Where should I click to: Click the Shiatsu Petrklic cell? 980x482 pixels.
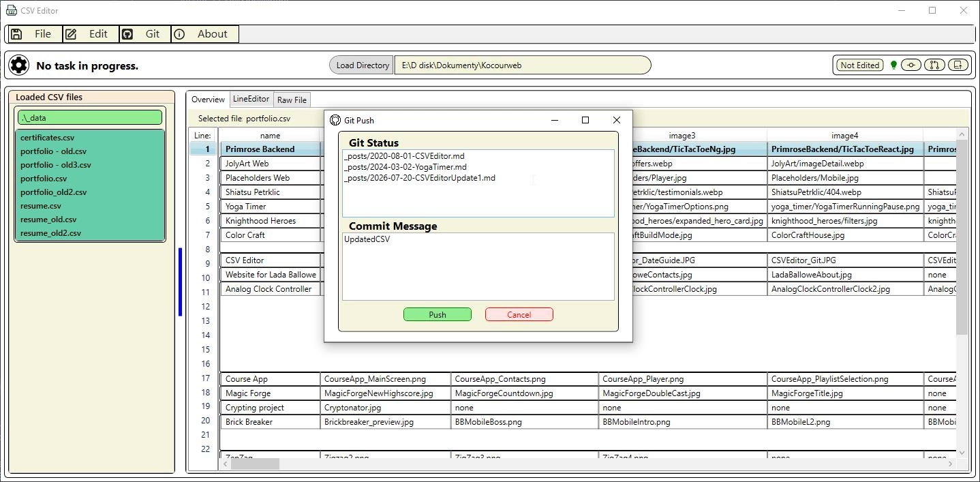(x=271, y=192)
